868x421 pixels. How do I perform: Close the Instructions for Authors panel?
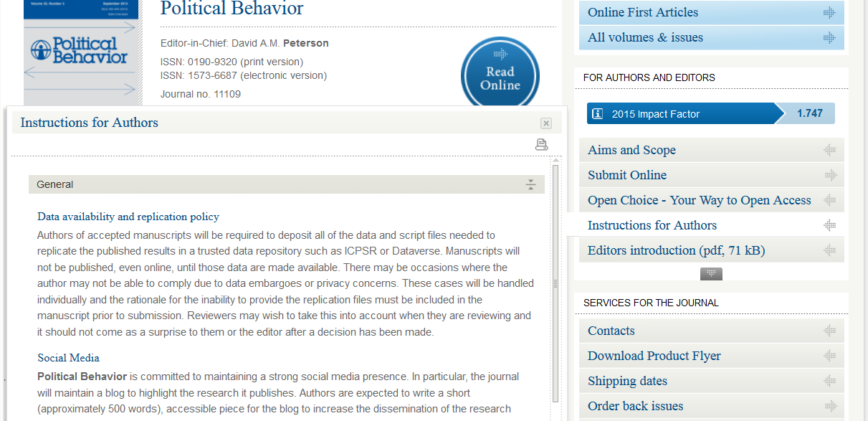pos(545,123)
